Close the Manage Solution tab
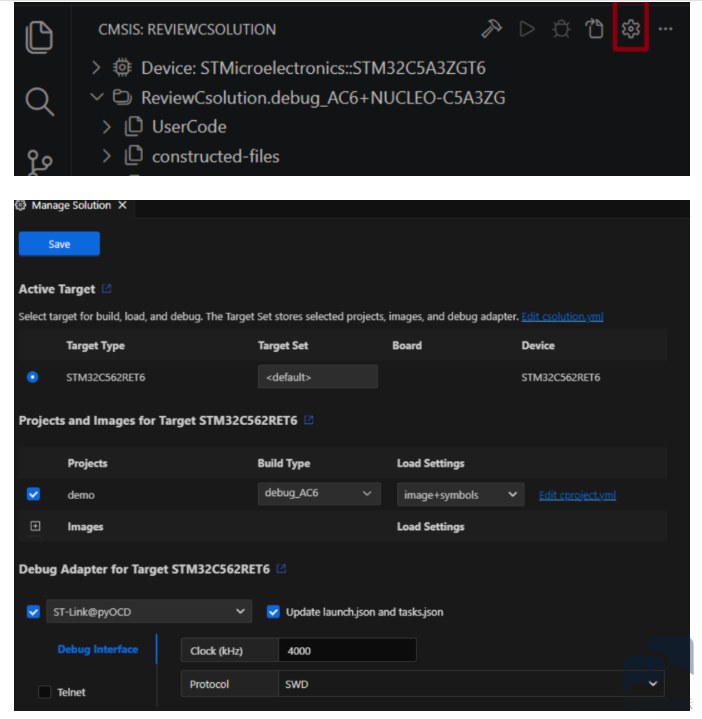The image size is (702, 719). click(122, 205)
